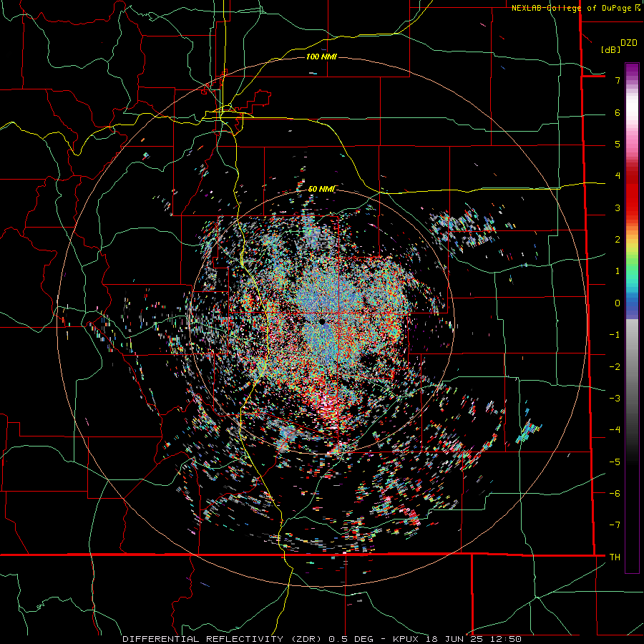644x644 pixels.
Task: Click the 0.5 DEG elevation text in the footer
Action: (x=351, y=639)
